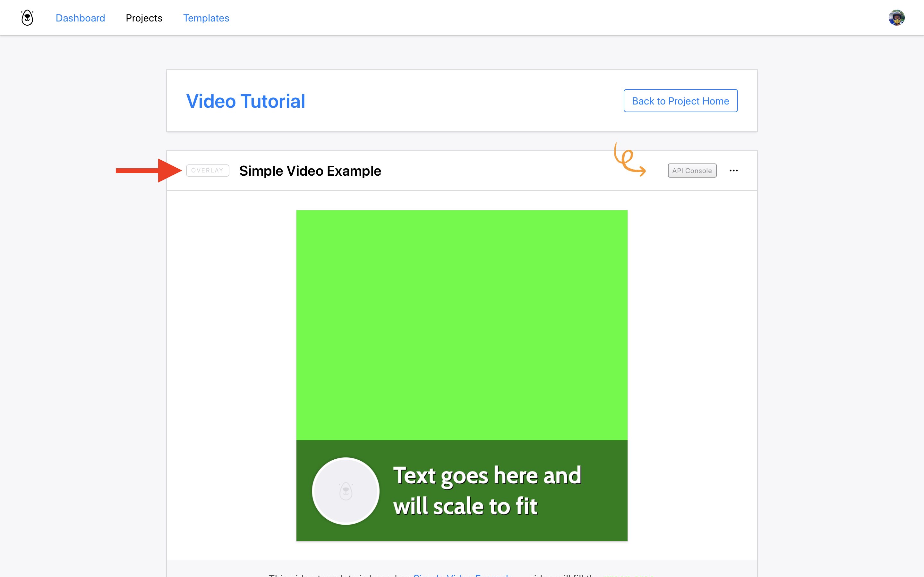Click the OVERLAY badge label
Viewport: 924px width, 577px height.
[x=207, y=171]
